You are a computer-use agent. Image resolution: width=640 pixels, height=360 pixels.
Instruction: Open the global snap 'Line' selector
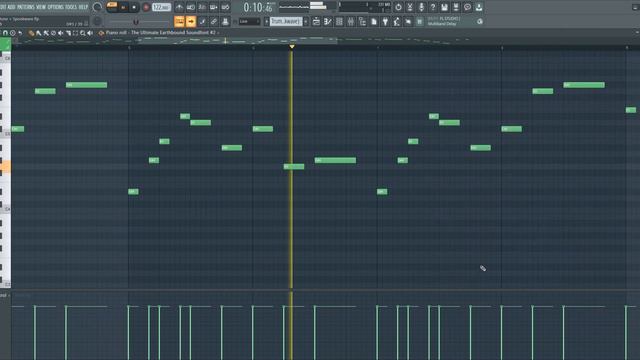click(249, 21)
